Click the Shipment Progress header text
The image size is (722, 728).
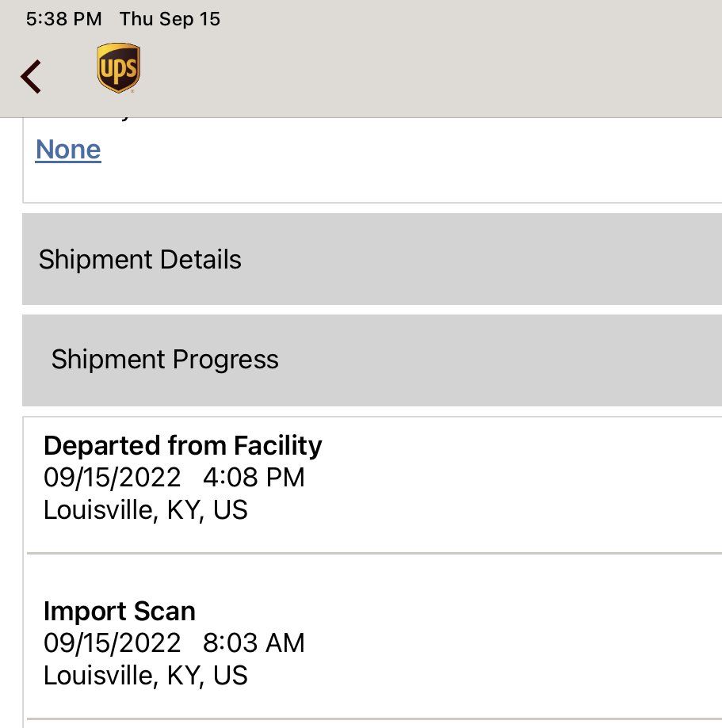165,360
